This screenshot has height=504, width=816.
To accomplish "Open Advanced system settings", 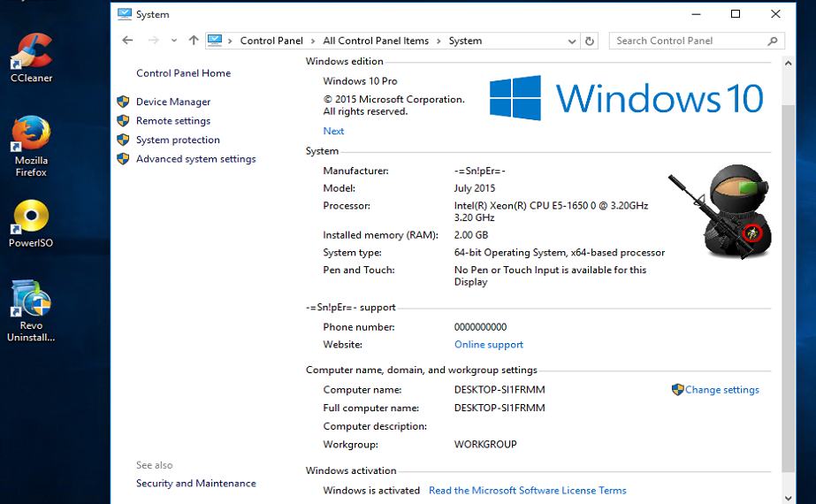I will tap(196, 159).
